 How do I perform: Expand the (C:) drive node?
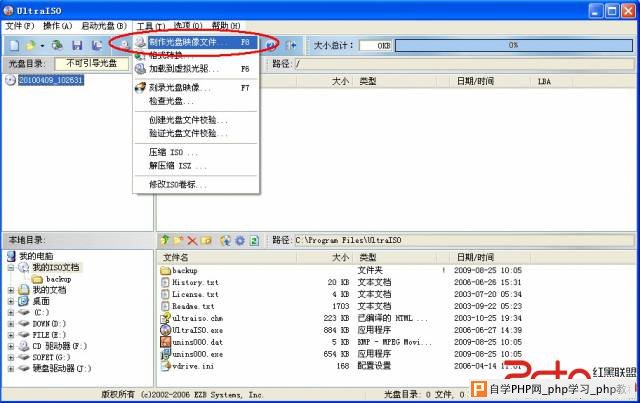[11, 313]
